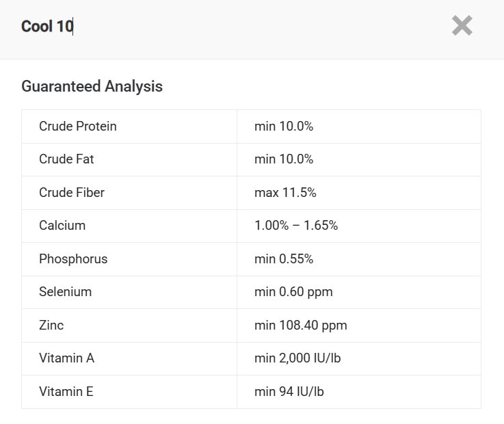Click the Zinc row label
Image resolution: width=504 pixels, height=424 pixels.
(51, 325)
